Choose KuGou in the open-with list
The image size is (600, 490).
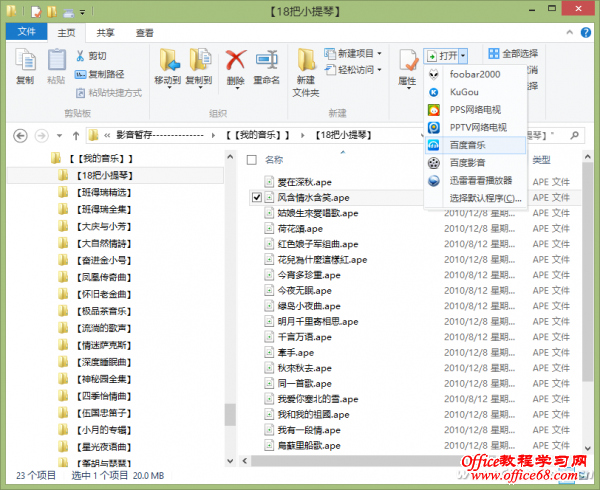coord(475,92)
